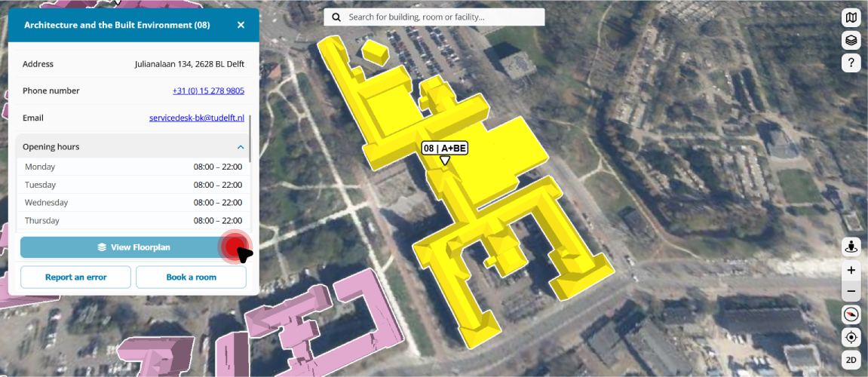Open the layers icon at top right
The width and height of the screenshot is (868, 377).
[x=851, y=41]
